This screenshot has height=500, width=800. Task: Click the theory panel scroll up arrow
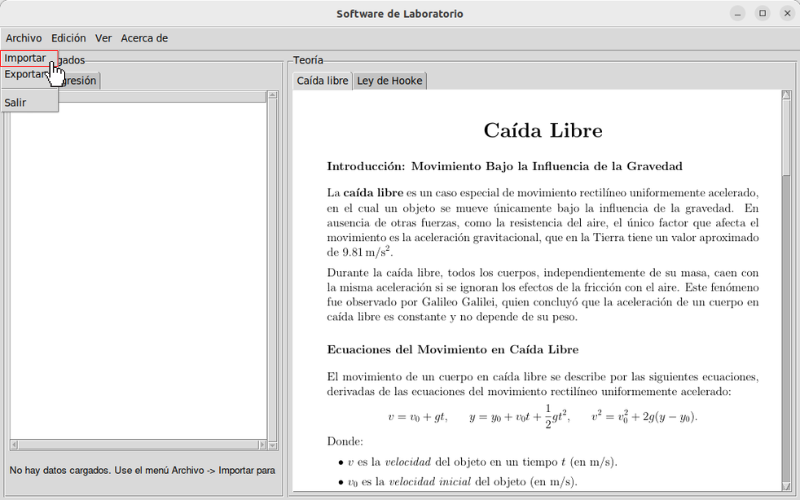point(786,95)
